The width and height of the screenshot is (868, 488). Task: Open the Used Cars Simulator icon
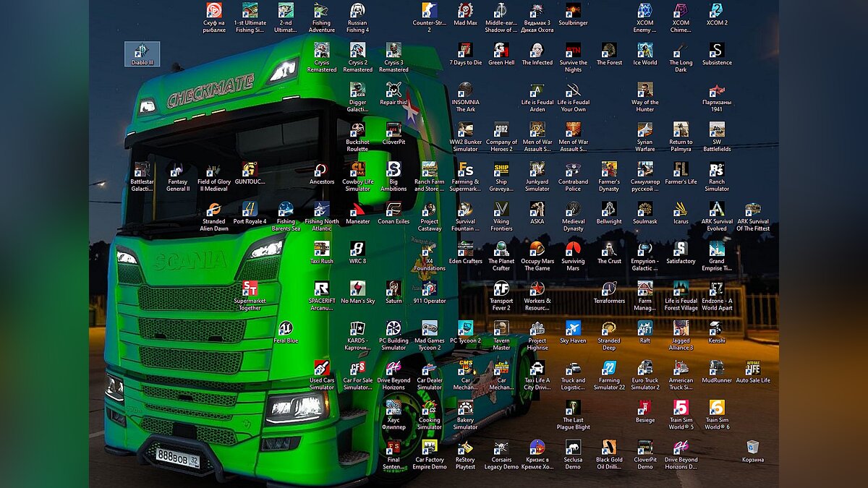click(322, 376)
